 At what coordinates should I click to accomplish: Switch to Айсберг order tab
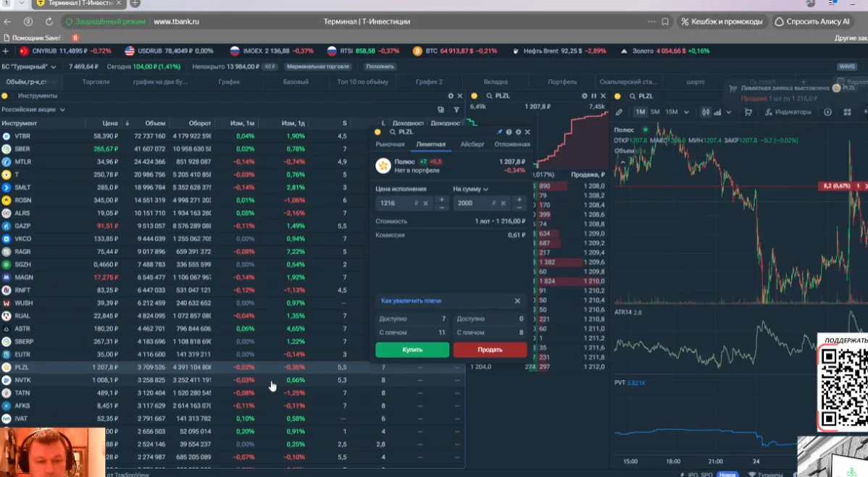point(472,144)
